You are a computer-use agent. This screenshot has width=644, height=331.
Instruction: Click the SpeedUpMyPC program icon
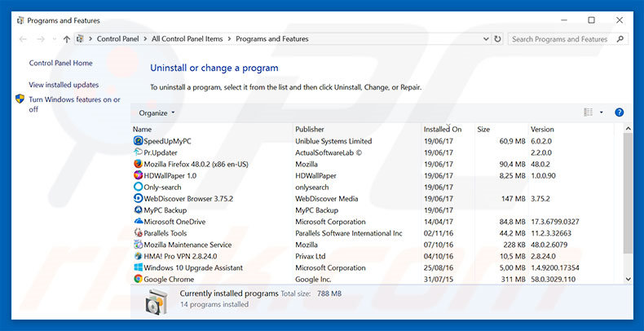pos(138,141)
